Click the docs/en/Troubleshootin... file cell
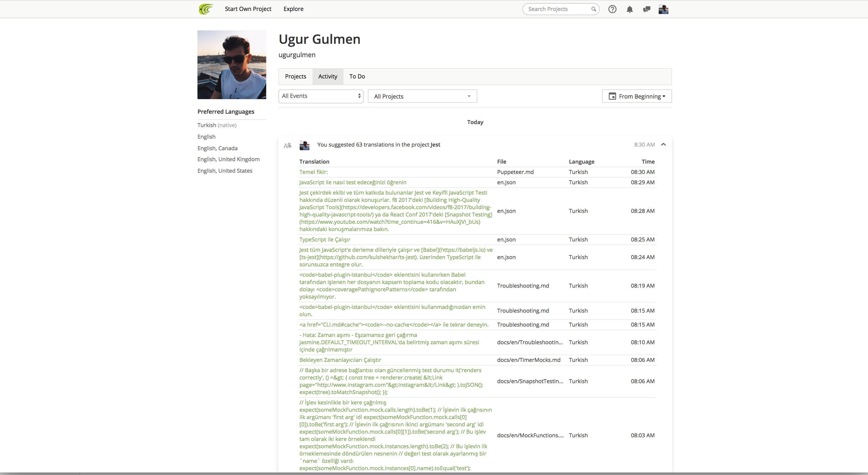This screenshot has height=475, width=868. [x=530, y=342]
